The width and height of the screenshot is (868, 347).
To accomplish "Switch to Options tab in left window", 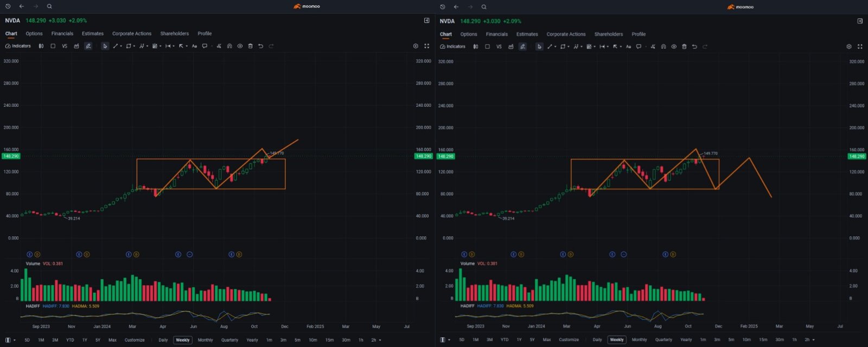I will pos(34,34).
